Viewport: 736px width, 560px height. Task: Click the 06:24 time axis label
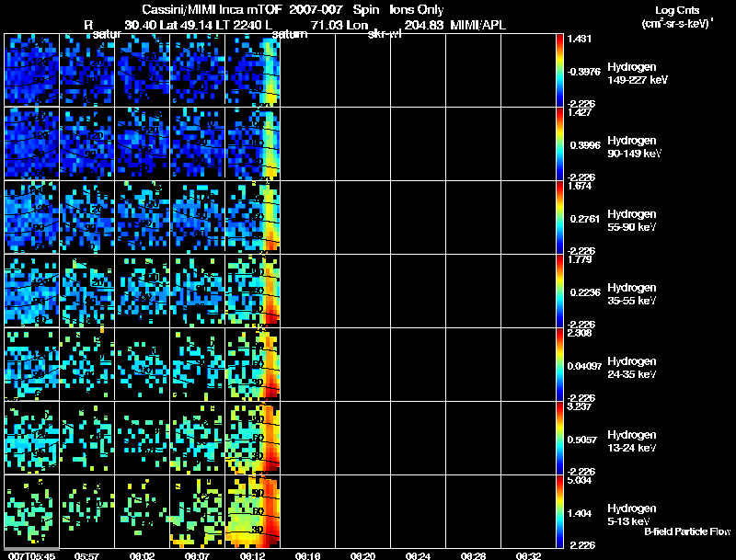click(x=418, y=555)
